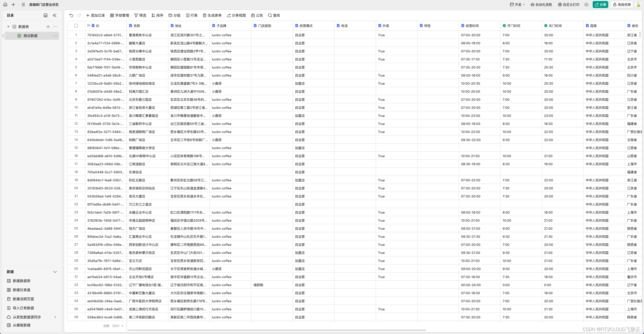Collapse the 数据表 tree node arrow

8,27
